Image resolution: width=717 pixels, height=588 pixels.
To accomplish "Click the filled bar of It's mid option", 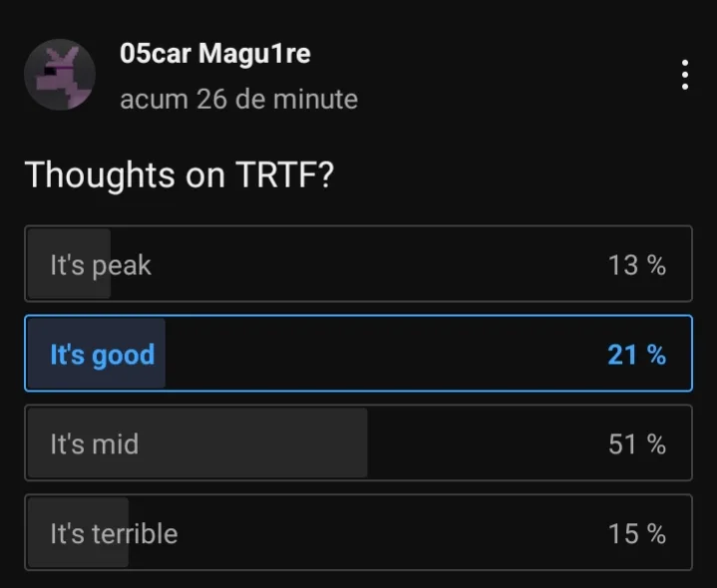I will 197,442.
